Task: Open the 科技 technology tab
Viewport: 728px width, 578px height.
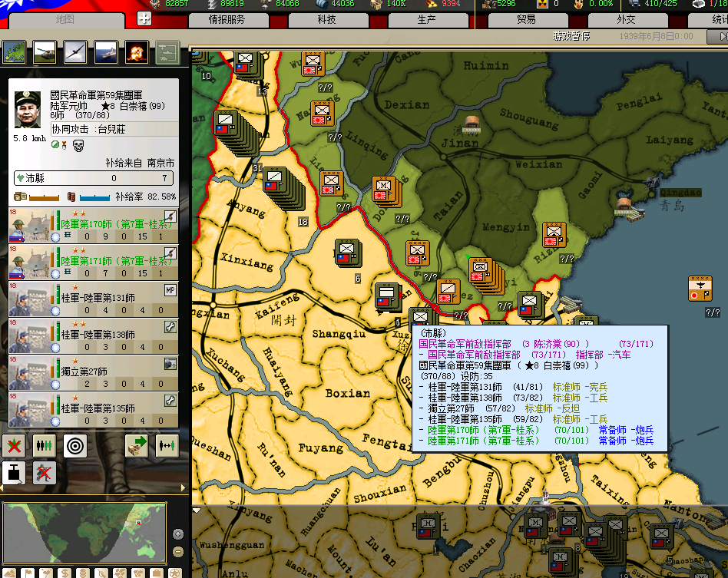Action: (x=327, y=19)
